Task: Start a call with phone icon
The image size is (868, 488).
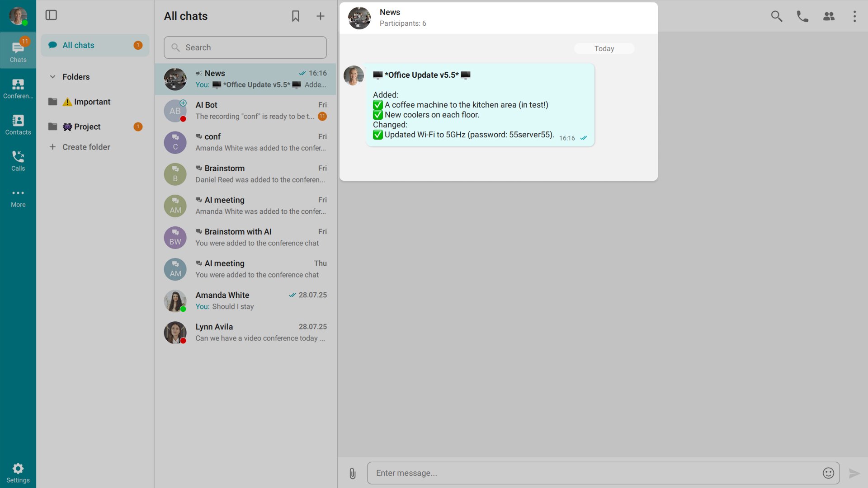Action: point(802,16)
